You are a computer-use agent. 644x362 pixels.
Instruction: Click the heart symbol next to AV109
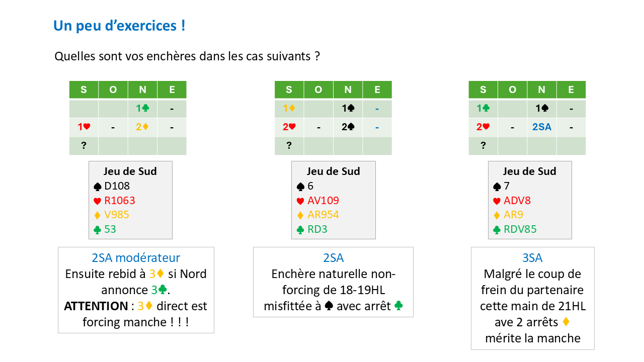(300, 201)
